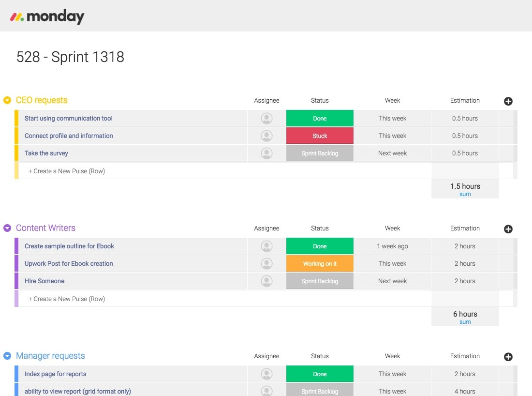
Task: Open Take the survey item
Action: pos(46,153)
